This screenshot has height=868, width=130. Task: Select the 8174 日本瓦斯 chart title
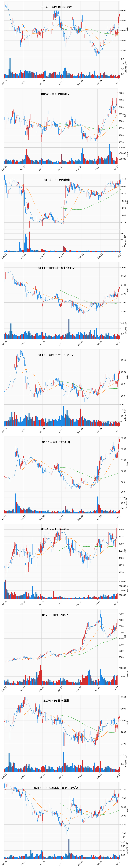(x=56, y=701)
